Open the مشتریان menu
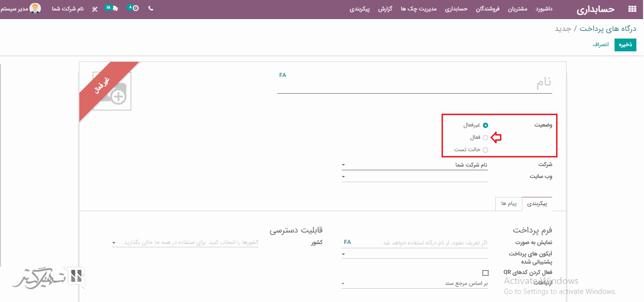This screenshot has width=644, height=302. [x=518, y=9]
